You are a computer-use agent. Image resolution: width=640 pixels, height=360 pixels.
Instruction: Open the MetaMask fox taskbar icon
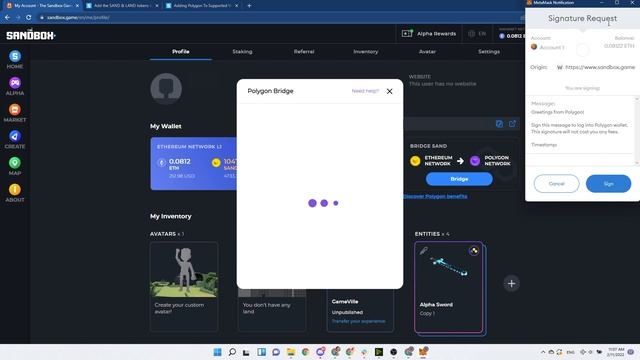click(x=423, y=352)
